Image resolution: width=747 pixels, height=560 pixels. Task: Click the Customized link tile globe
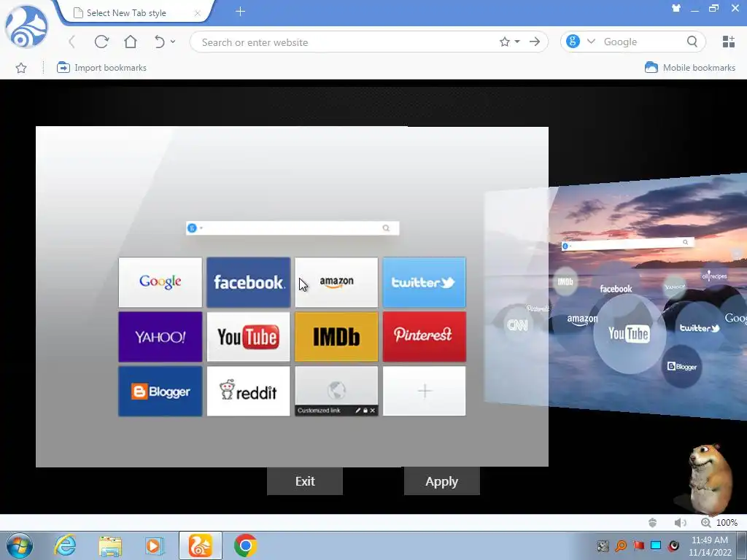pos(336,389)
